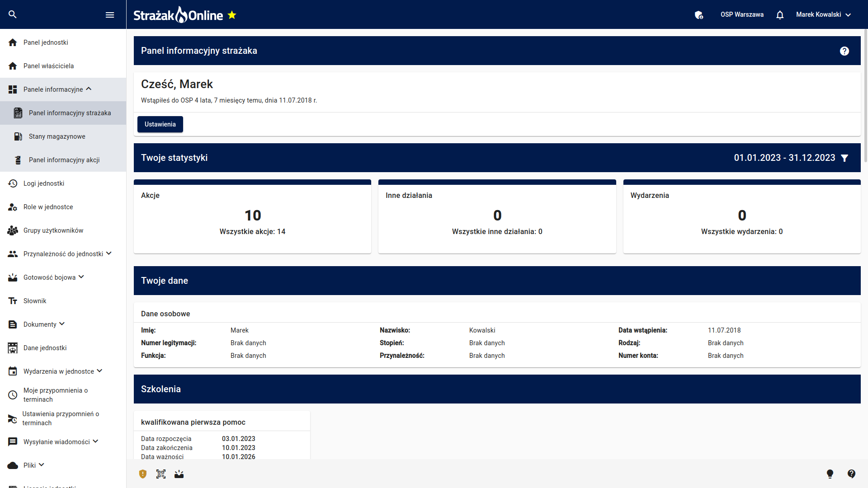Click the Grupy użytkowników people icon
The width and height of the screenshot is (868, 488).
(13, 230)
